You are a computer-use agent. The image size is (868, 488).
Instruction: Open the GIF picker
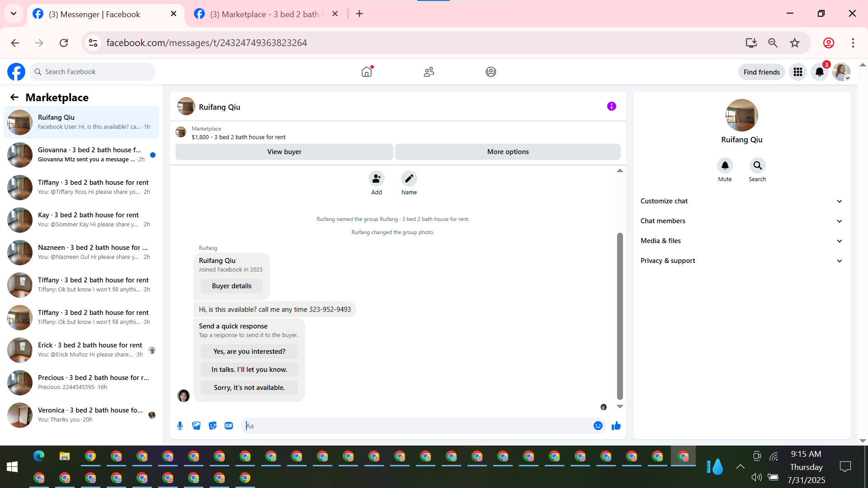[x=229, y=426]
